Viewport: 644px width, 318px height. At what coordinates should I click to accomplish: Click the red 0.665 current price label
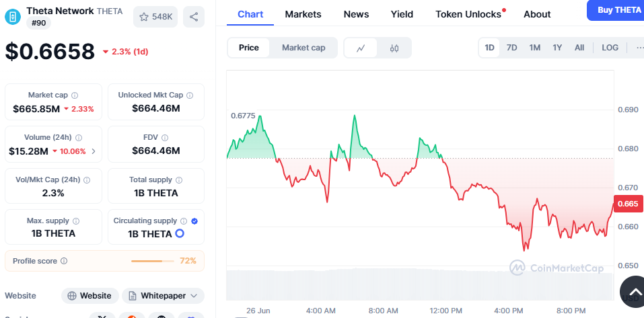coord(628,204)
